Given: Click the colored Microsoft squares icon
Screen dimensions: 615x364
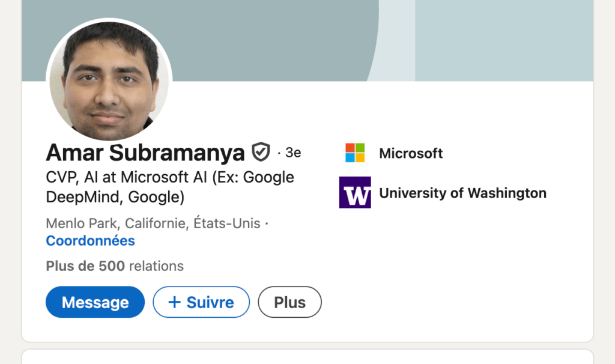Looking at the screenshot, I should 355,153.
